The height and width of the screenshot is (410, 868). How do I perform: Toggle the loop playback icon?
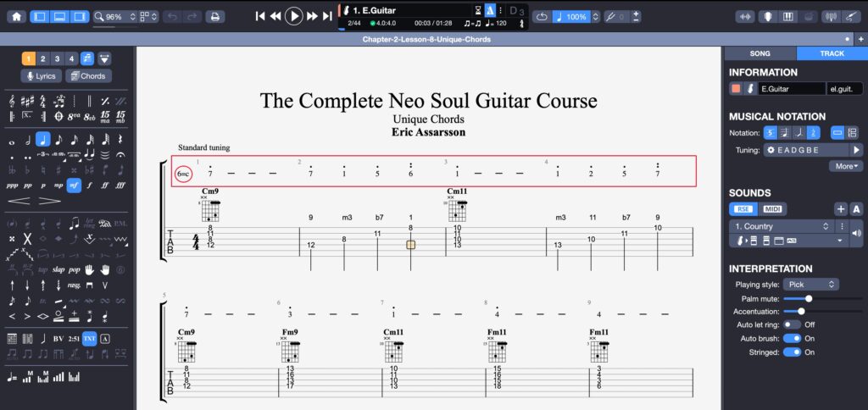(x=542, y=16)
